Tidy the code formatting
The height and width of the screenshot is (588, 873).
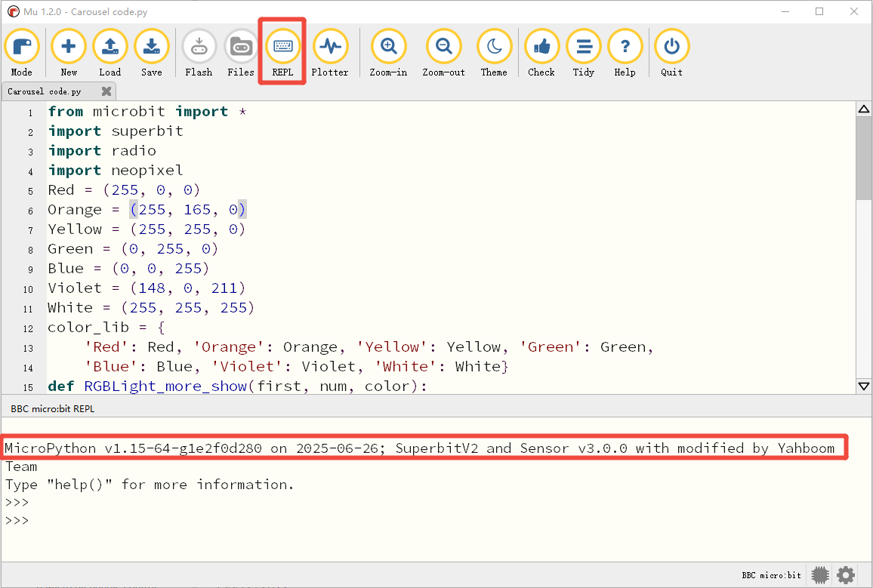tap(584, 54)
